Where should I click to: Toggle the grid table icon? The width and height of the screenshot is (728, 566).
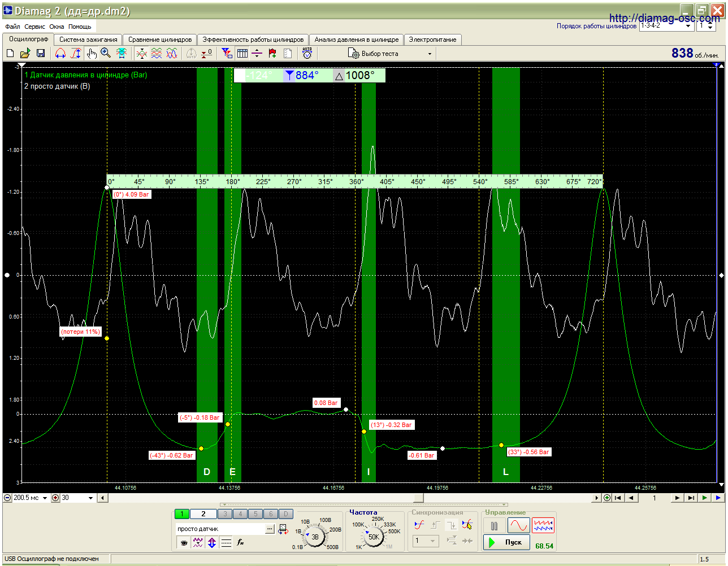tap(242, 53)
